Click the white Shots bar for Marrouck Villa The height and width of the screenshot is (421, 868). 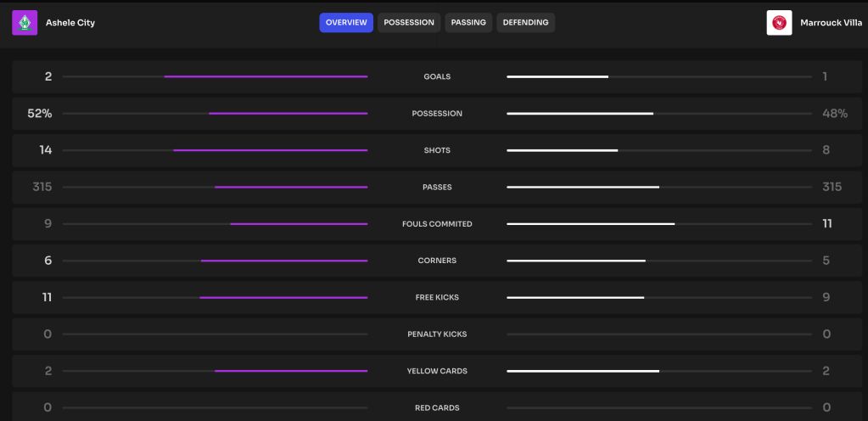(562, 150)
